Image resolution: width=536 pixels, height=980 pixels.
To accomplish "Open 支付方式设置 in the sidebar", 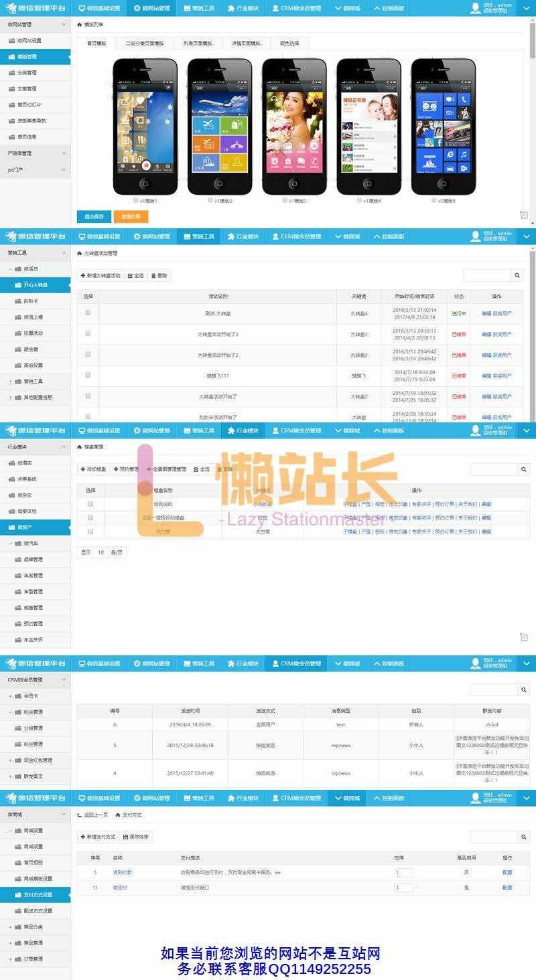I will pos(35,895).
